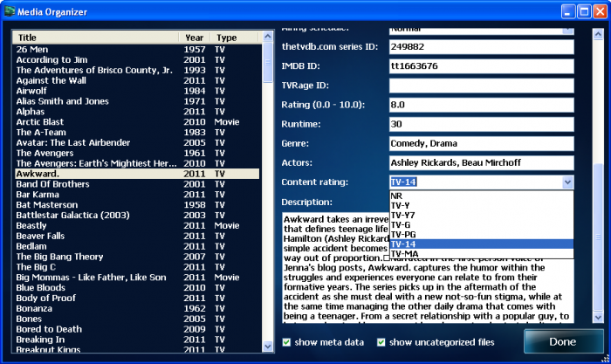Click the empty TVRage ID field
The width and height of the screenshot is (611, 364).
tap(481, 86)
